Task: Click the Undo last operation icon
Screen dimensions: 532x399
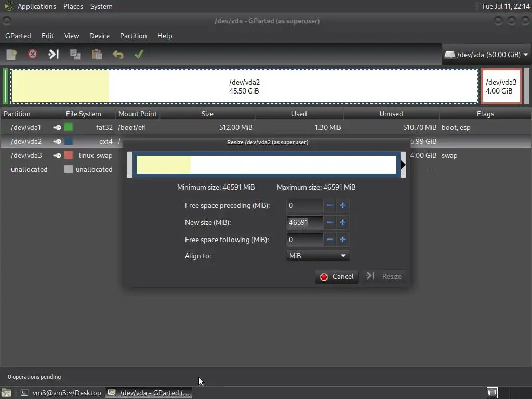Action: (118, 54)
